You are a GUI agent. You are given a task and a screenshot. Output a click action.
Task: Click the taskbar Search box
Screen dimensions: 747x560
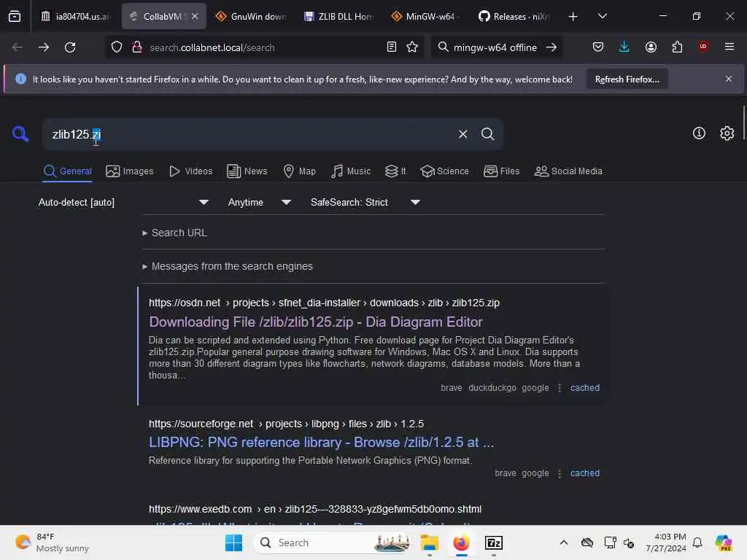click(x=333, y=542)
